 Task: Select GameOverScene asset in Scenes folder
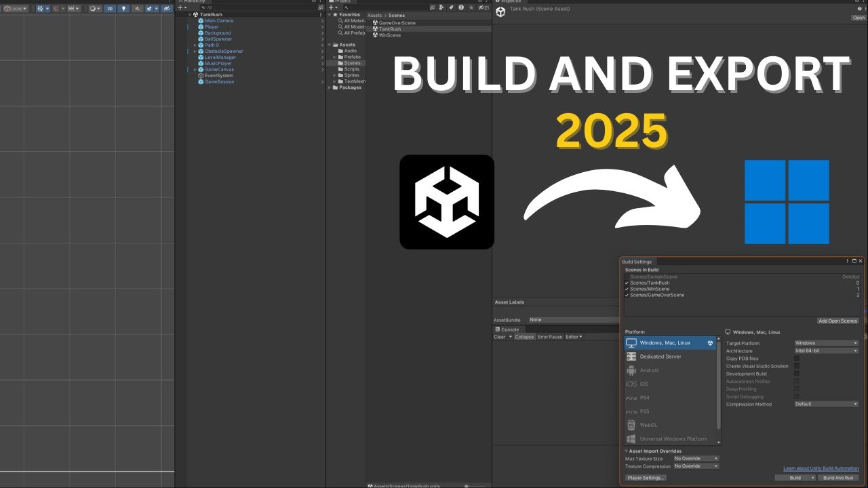[394, 23]
